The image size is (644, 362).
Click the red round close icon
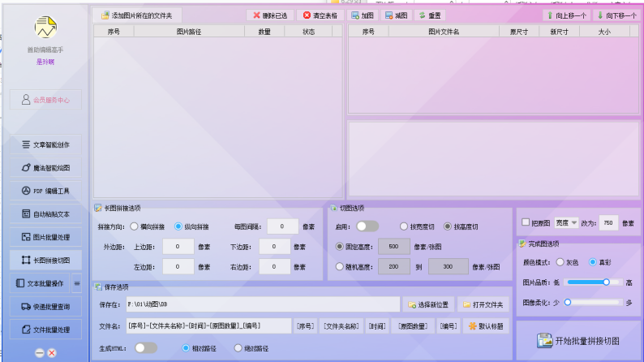tap(52, 353)
